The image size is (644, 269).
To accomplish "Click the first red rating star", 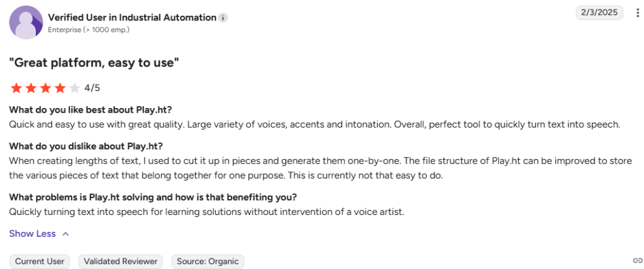I will coord(16,88).
